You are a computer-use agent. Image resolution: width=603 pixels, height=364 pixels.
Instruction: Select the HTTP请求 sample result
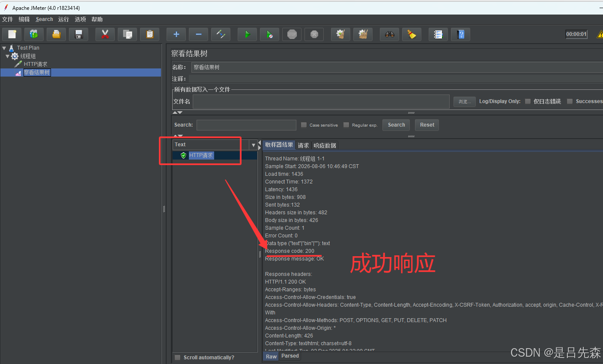(201, 155)
